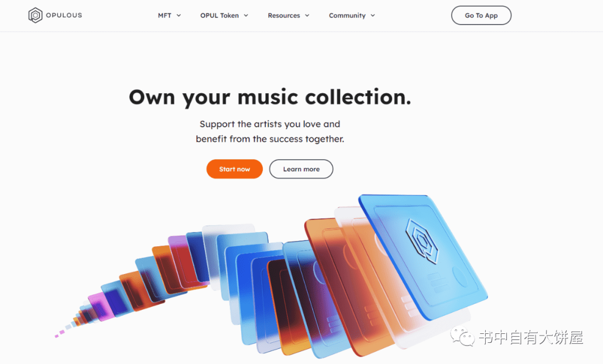Open the Resources menu item
Image resolution: width=603 pixels, height=364 pixels.
(284, 16)
